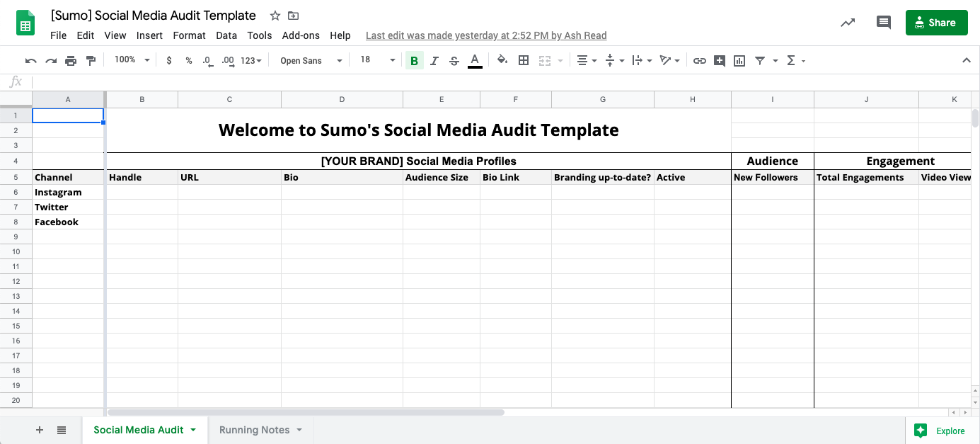Insert link with chain icon
This screenshot has width=980, height=444.
click(x=700, y=61)
